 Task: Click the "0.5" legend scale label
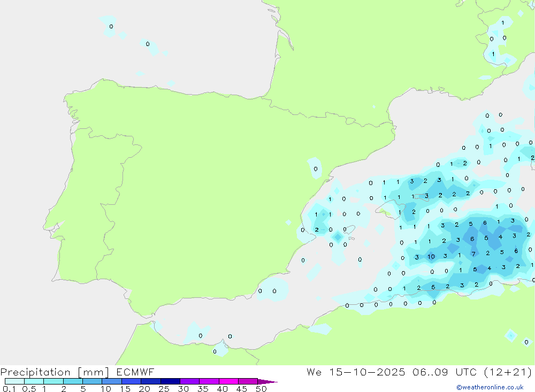(x=29, y=389)
